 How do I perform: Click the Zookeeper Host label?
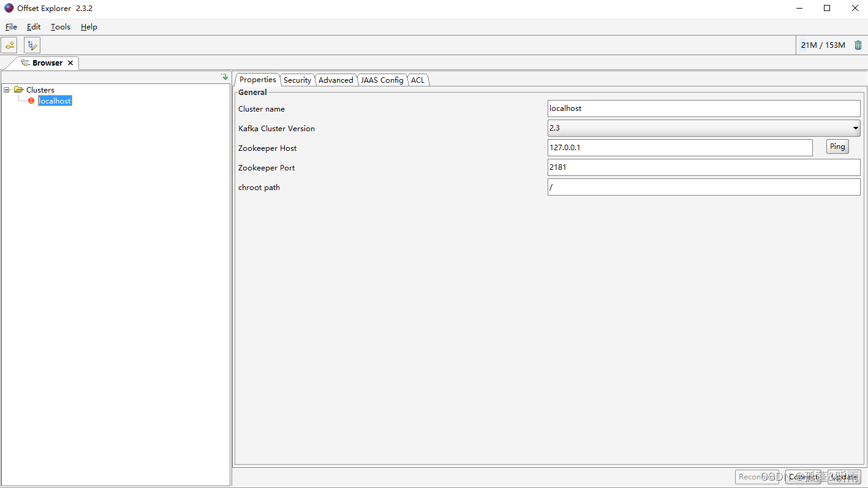pos(267,148)
